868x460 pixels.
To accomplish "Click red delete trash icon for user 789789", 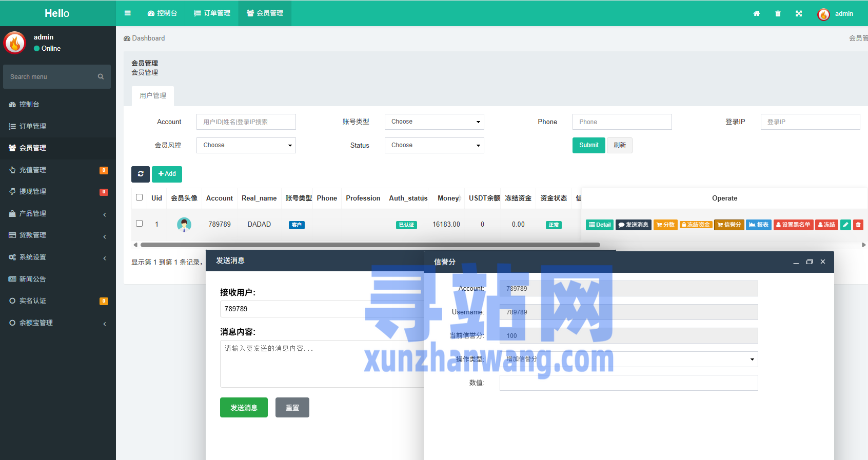I will point(858,225).
